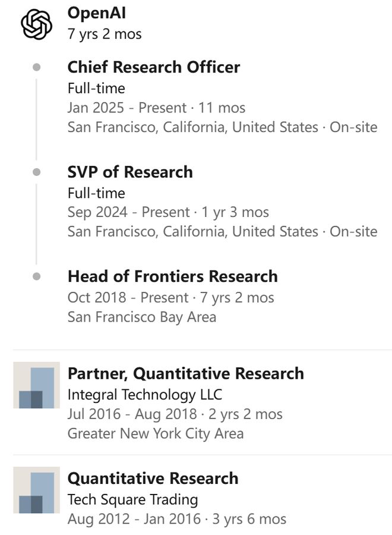Screen dimensions: 392x535
Task: Click the Oct 2018 - Present date line
Action: pyautogui.click(x=171, y=297)
